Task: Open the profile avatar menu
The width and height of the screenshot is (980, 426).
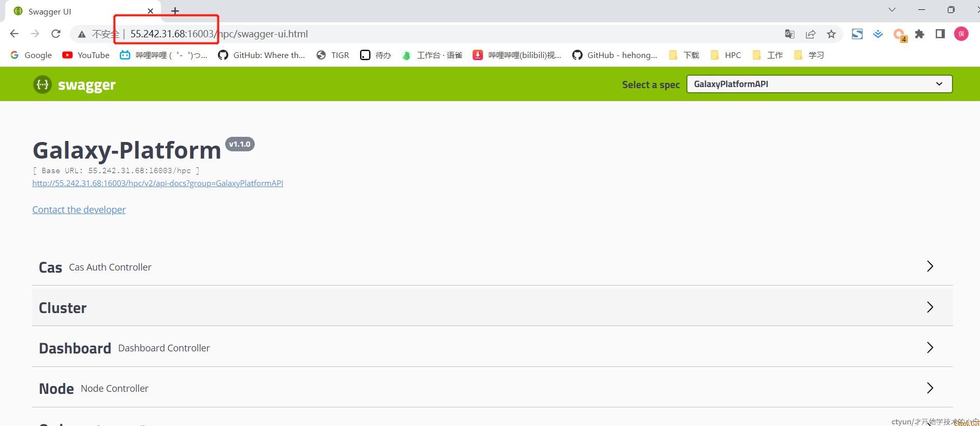Action: click(961, 34)
